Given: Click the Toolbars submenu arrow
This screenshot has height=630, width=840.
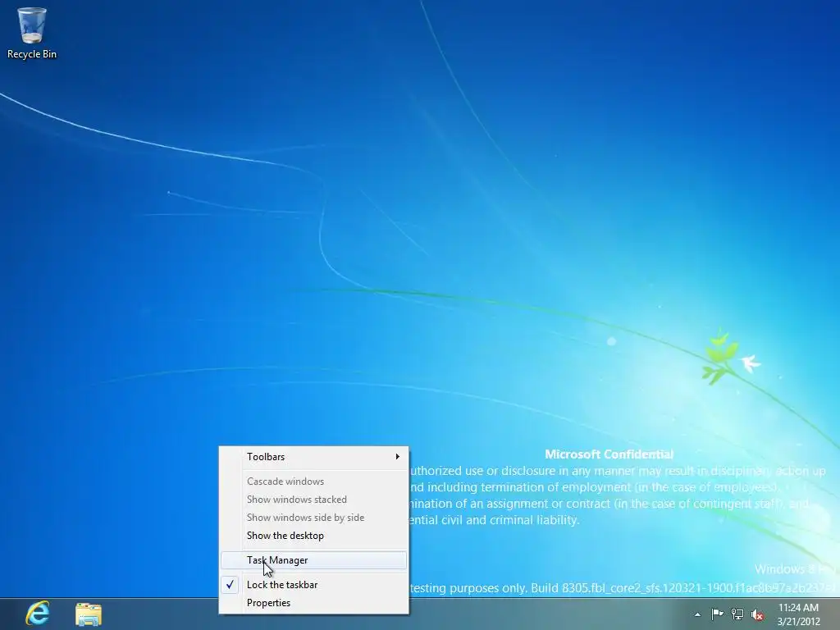Looking at the screenshot, I should (398, 457).
